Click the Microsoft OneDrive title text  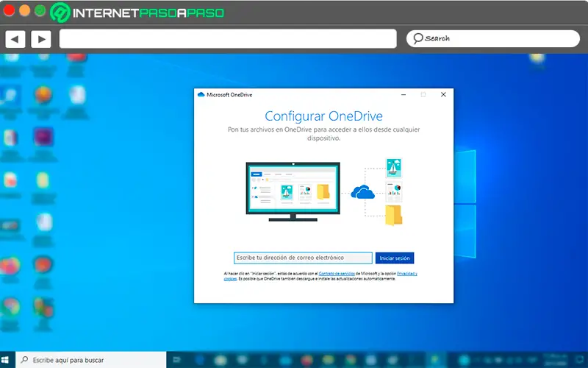coord(229,95)
